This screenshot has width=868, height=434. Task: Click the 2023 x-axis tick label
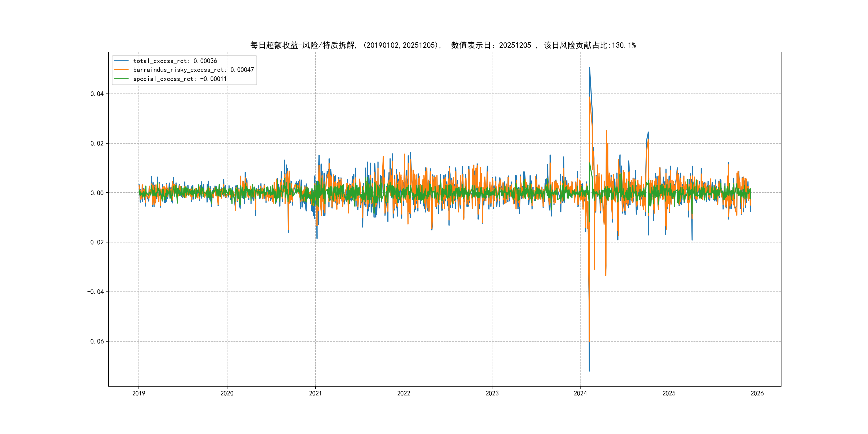pos(492,393)
